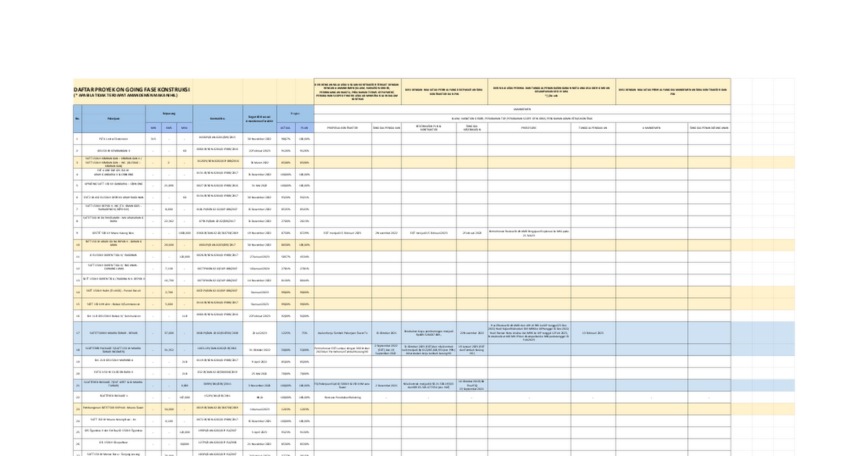Click the 'DAFTAR PROYEK ON GOING FASE KONSTRUKSI' title
This screenshot has height=456, width=868.
132,89
